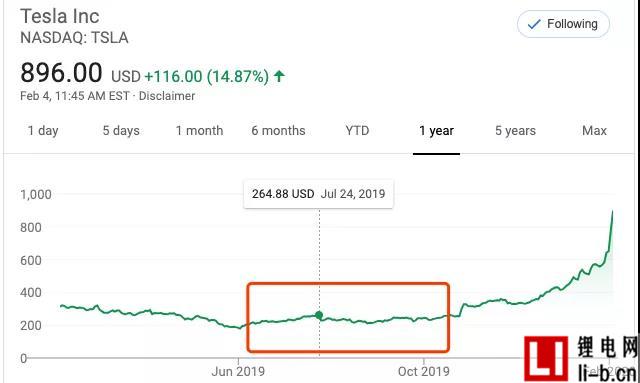Switch to the 5 years view
The image size is (640, 383).
(515, 131)
